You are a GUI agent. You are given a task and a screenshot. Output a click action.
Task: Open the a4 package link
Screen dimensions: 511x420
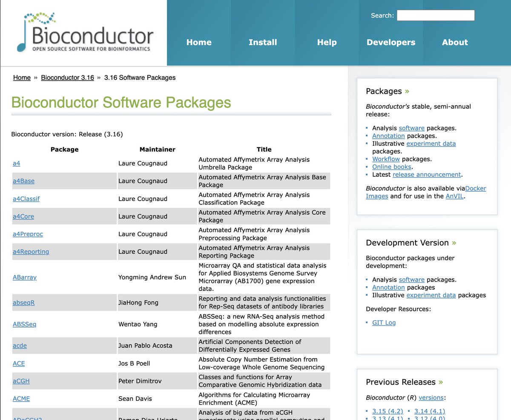pyautogui.click(x=17, y=163)
